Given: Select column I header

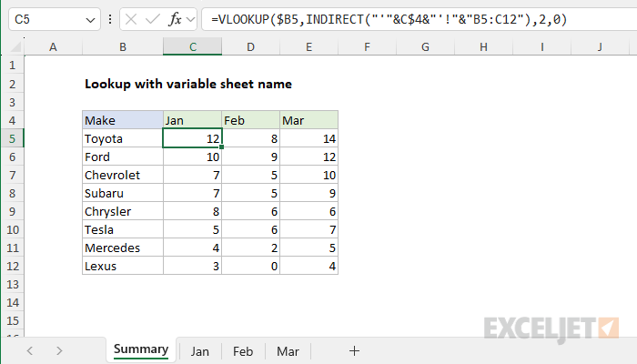Looking at the screenshot, I should coord(542,47).
